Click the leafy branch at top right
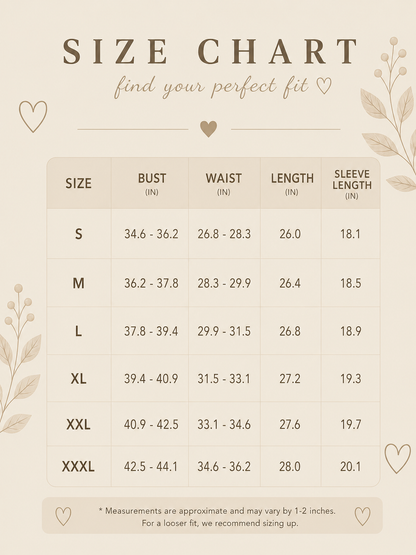This screenshot has width=416, height=555. [x=389, y=113]
